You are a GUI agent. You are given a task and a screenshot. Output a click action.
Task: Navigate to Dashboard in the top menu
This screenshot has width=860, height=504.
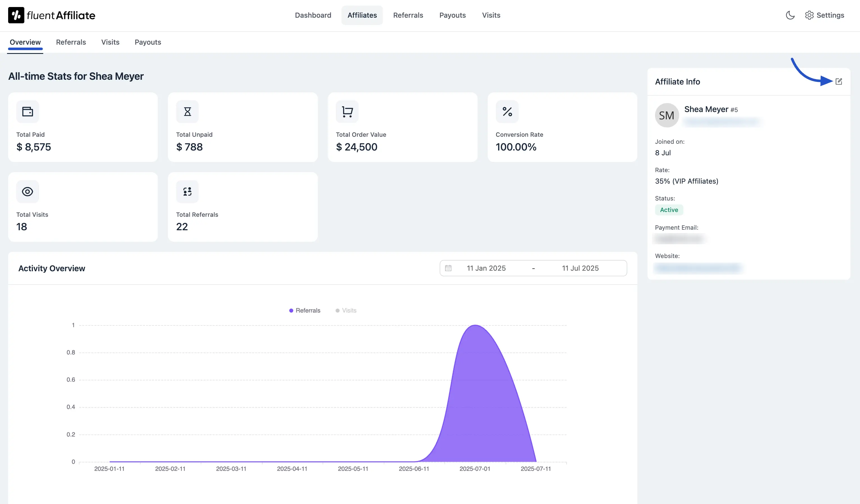313,15
